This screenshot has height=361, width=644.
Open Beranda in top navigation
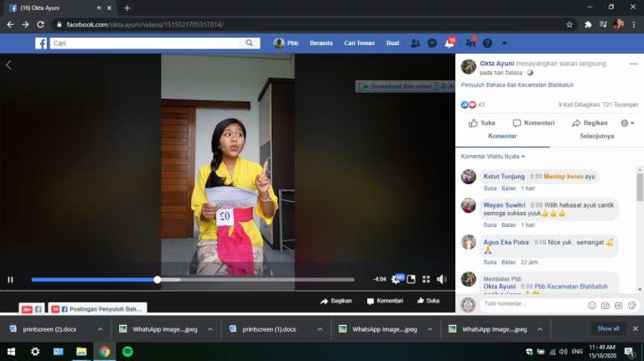tap(321, 43)
